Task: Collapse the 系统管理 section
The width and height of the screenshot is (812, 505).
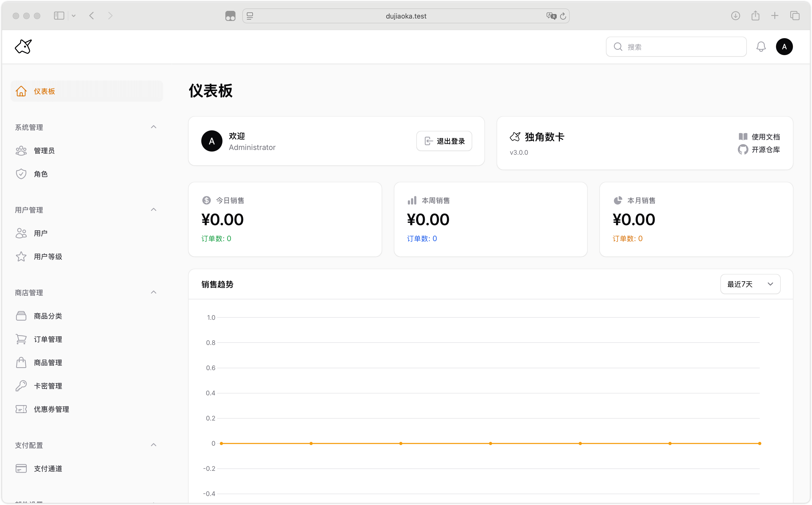Action: point(154,127)
